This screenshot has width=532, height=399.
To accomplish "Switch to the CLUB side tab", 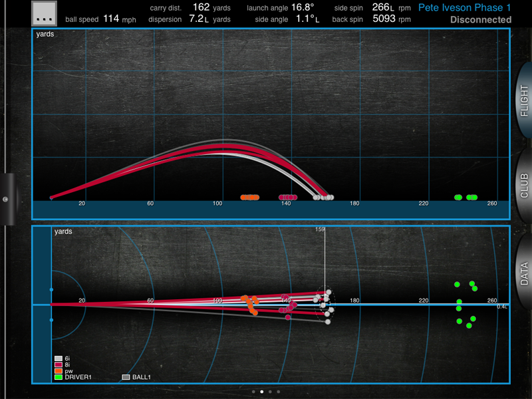I will pyautogui.click(x=523, y=186).
